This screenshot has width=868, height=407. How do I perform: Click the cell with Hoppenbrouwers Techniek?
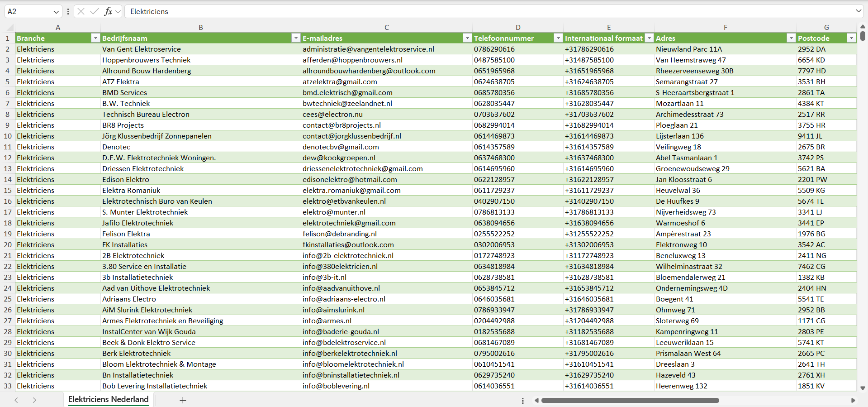[x=146, y=60]
